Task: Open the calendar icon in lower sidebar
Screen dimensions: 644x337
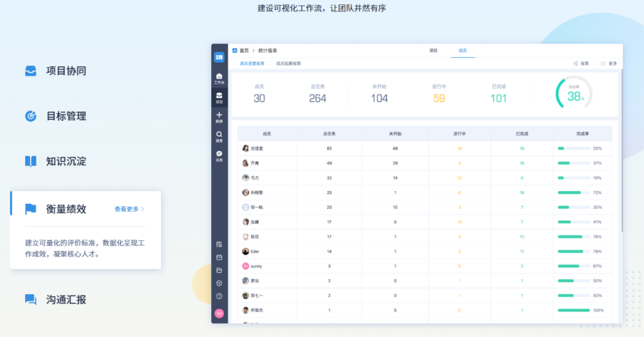Action: coord(219,257)
